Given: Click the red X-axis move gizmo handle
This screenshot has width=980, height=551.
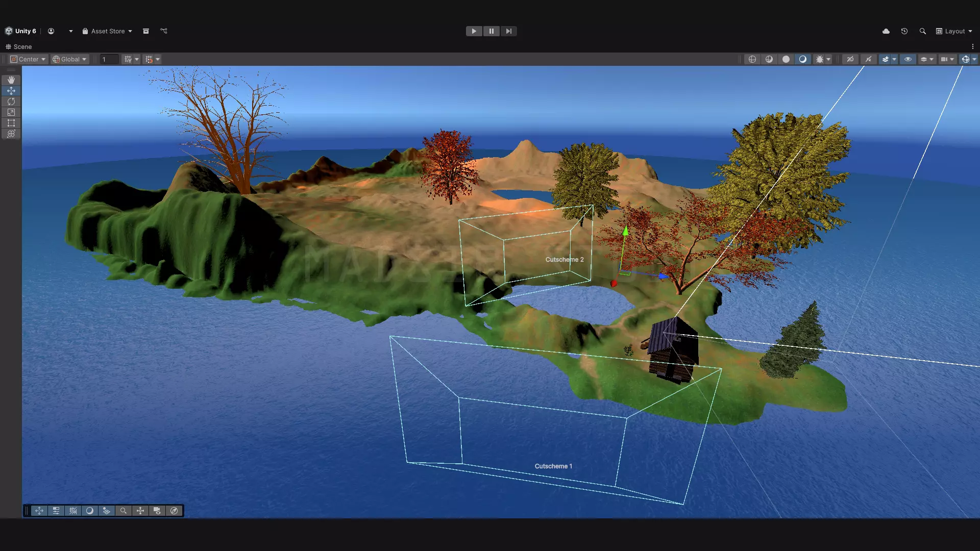Looking at the screenshot, I should [x=614, y=284].
